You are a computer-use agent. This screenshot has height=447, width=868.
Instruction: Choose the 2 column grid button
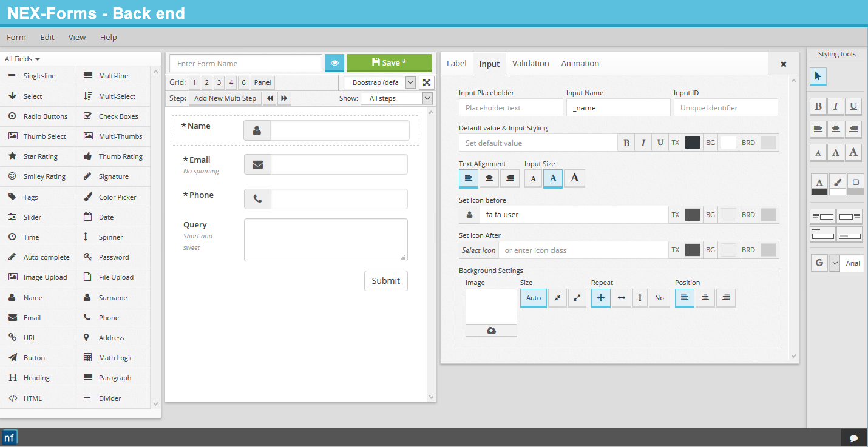pyautogui.click(x=207, y=82)
